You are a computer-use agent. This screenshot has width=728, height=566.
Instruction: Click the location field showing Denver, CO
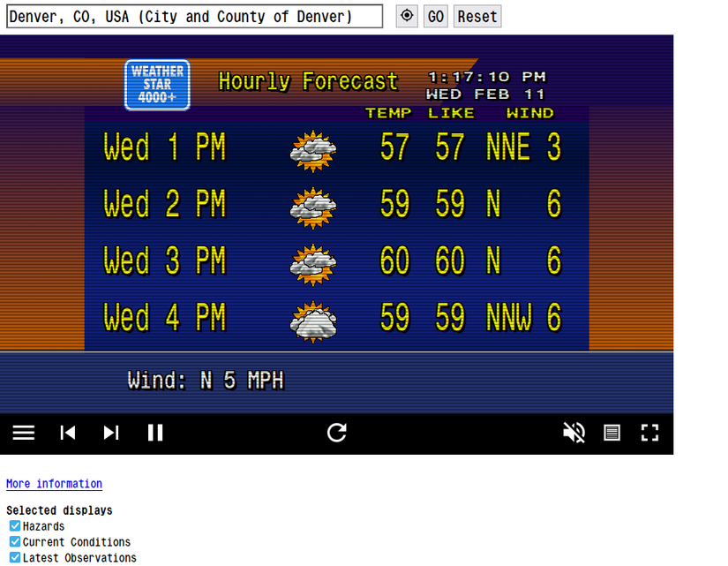194,16
